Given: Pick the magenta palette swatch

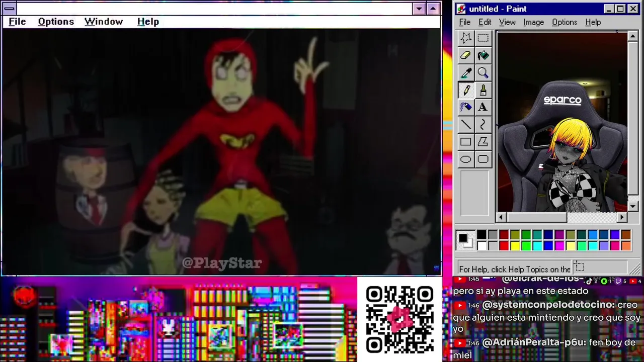Looking at the screenshot, I should pos(559,245).
